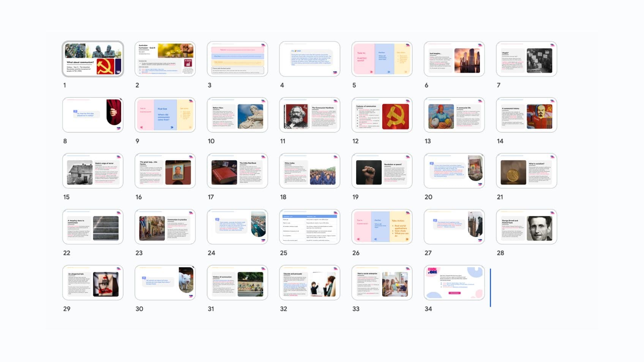644x362 pixels.
Task: Select slide 28 'George Orwell and Animal Farm'
Action: coord(526,227)
